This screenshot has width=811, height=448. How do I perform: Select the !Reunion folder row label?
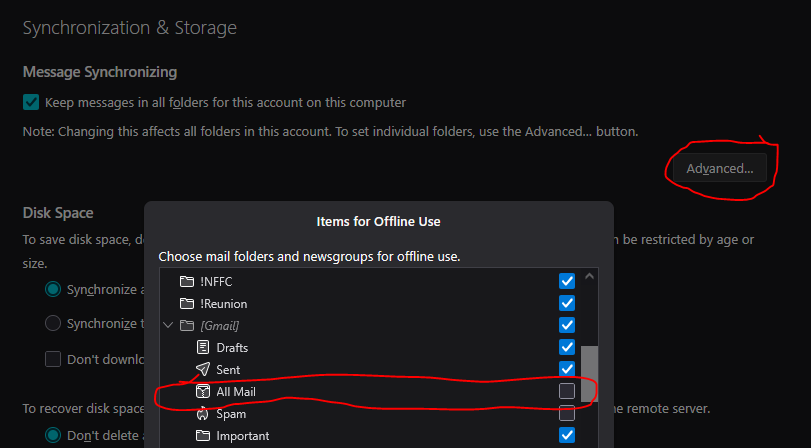click(x=223, y=303)
